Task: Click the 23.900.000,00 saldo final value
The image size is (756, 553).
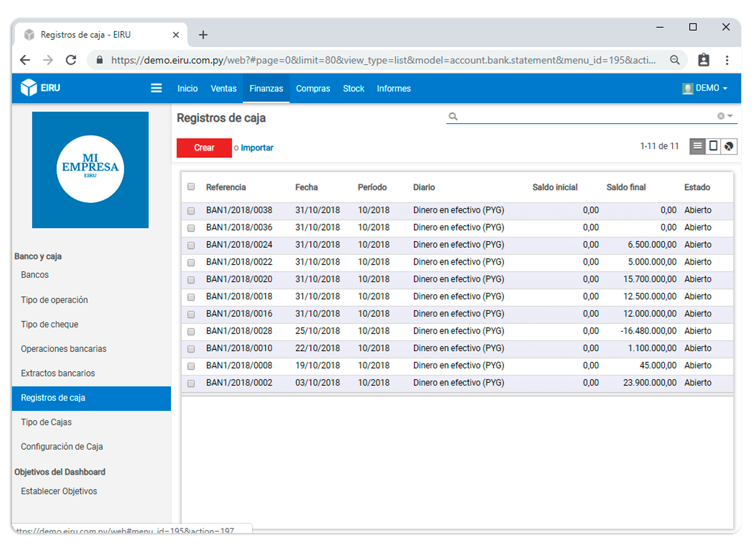Action: tap(650, 383)
